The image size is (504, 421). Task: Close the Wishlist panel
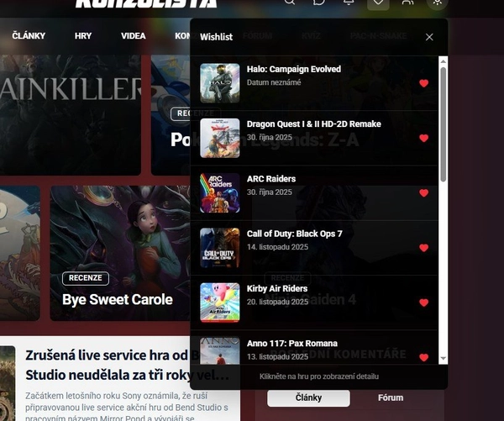[x=429, y=37]
